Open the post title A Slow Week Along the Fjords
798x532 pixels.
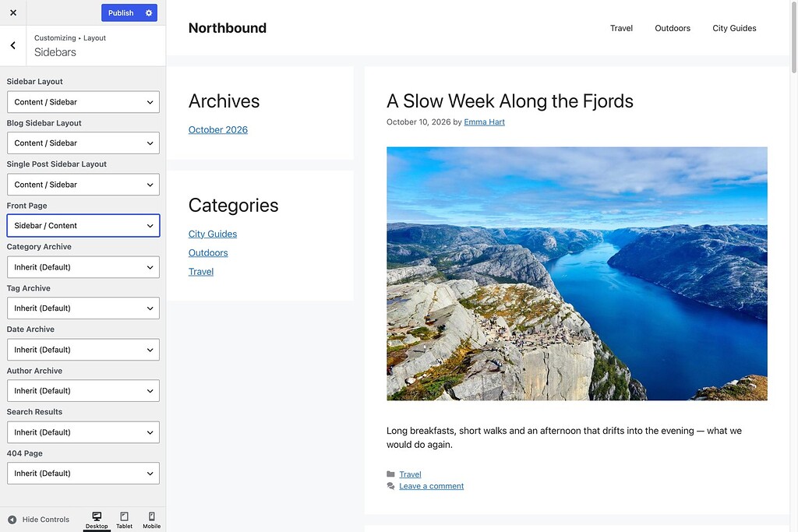pos(510,101)
